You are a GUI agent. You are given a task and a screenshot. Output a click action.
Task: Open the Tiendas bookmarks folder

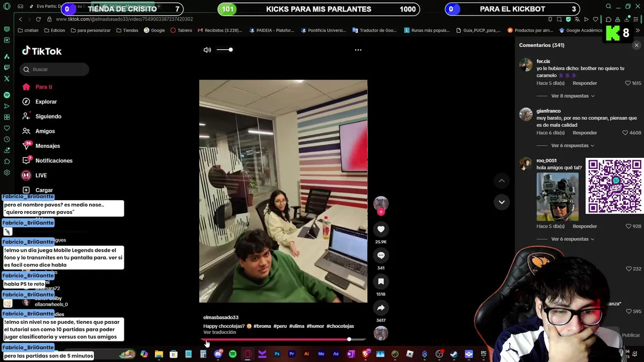(x=127, y=31)
